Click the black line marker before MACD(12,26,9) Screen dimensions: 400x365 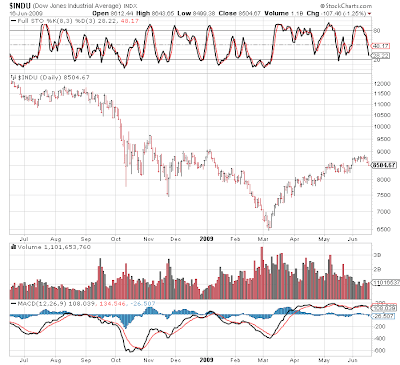[13, 304]
